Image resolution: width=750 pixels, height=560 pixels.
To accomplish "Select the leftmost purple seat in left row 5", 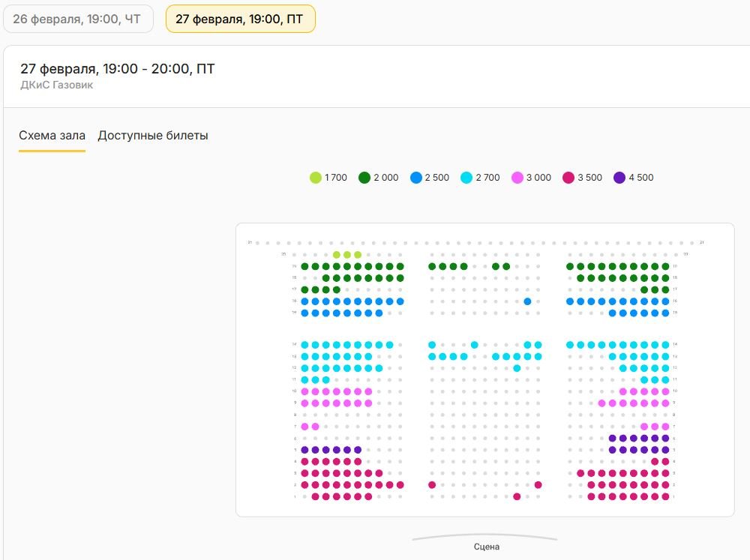I will [x=304, y=450].
